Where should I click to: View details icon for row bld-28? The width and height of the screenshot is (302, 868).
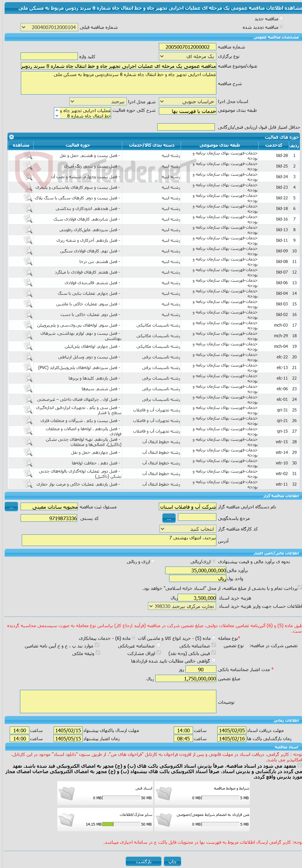click(x=28, y=155)
